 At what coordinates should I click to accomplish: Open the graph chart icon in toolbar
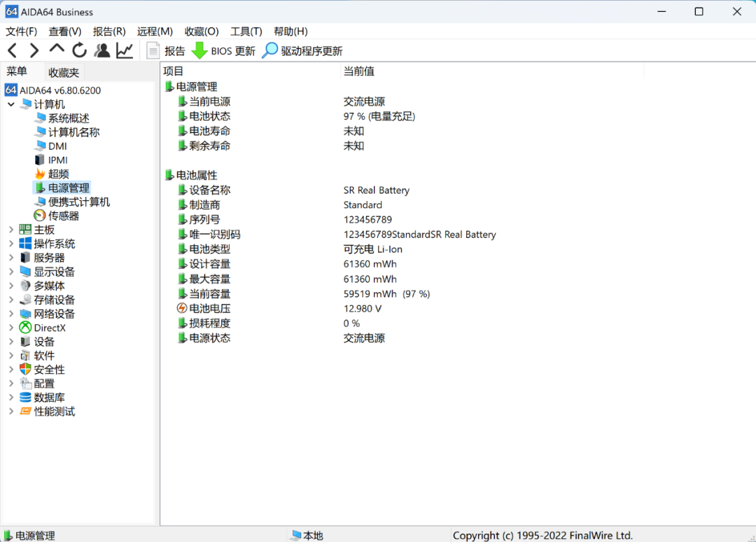(125, 50)
